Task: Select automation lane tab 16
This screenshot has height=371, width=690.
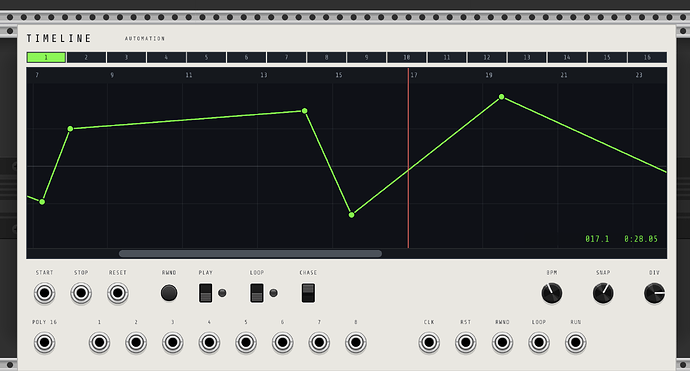Action: pyautogui.click(x=647, y=57)
